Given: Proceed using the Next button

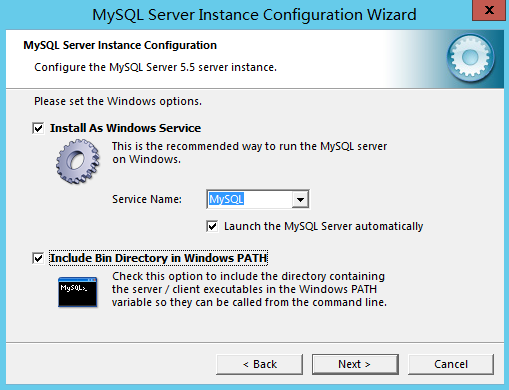Looking at the screenshot, I should [x=355, y=364].
